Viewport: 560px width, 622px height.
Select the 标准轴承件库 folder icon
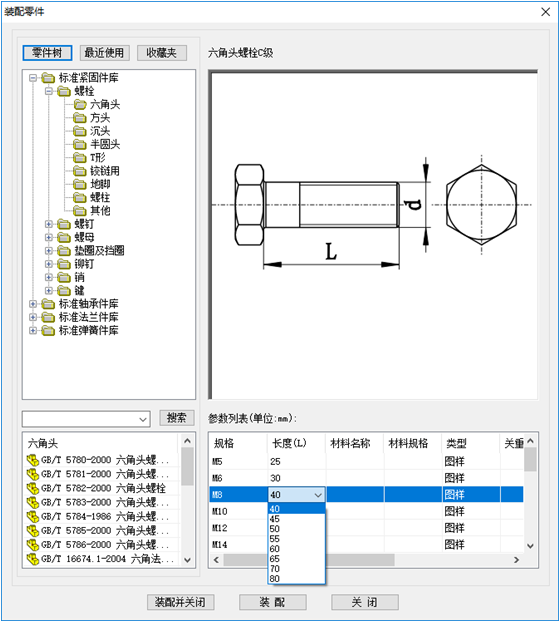(48, 304)
